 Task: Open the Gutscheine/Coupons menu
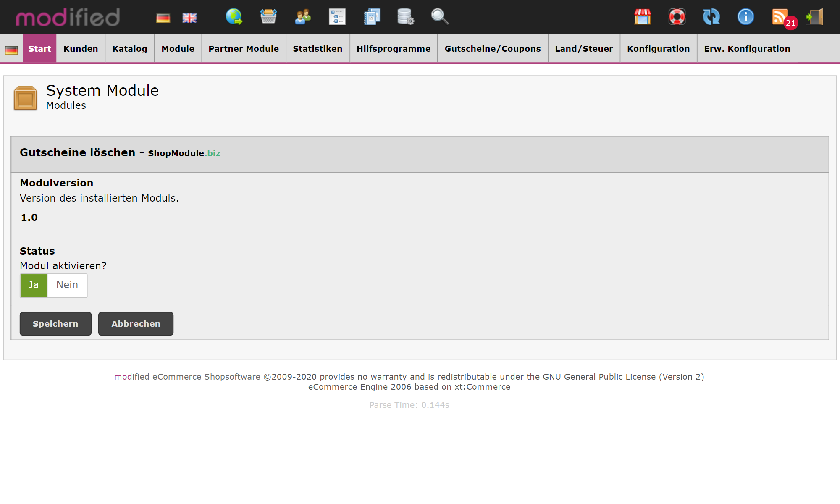(x=493, y=49)
